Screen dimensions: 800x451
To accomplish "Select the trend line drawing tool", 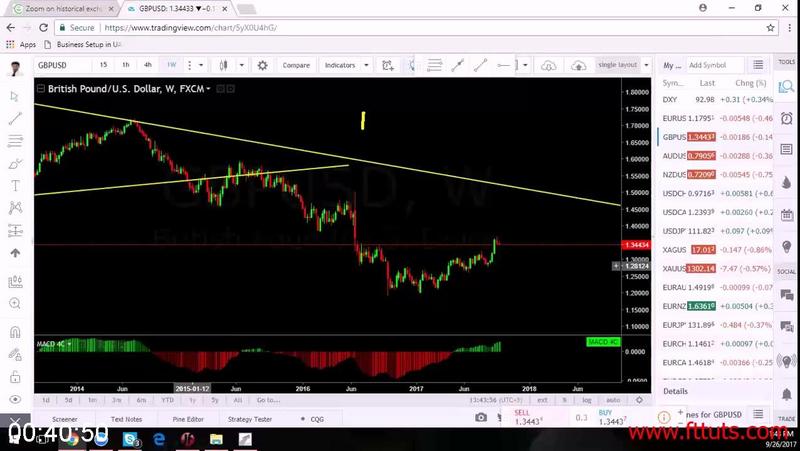I will (x=15, y=118).
